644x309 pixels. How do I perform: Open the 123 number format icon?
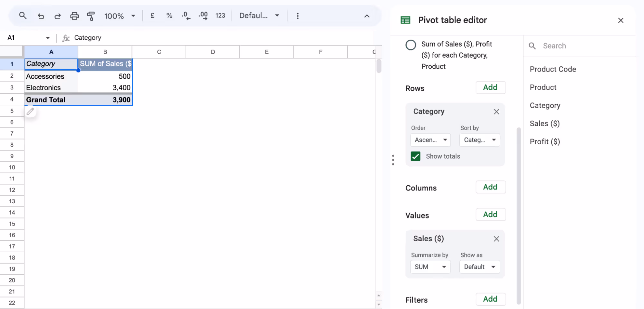[220, 15]
